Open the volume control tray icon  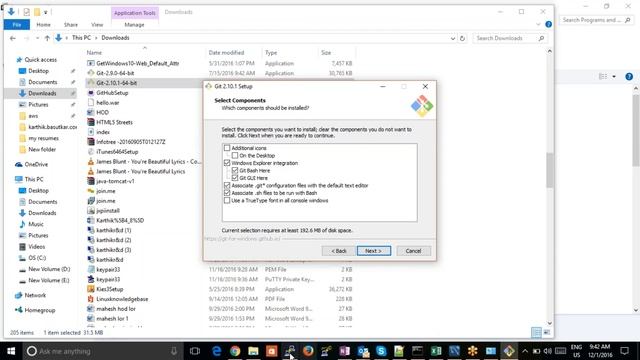click(x=548, y=351)
